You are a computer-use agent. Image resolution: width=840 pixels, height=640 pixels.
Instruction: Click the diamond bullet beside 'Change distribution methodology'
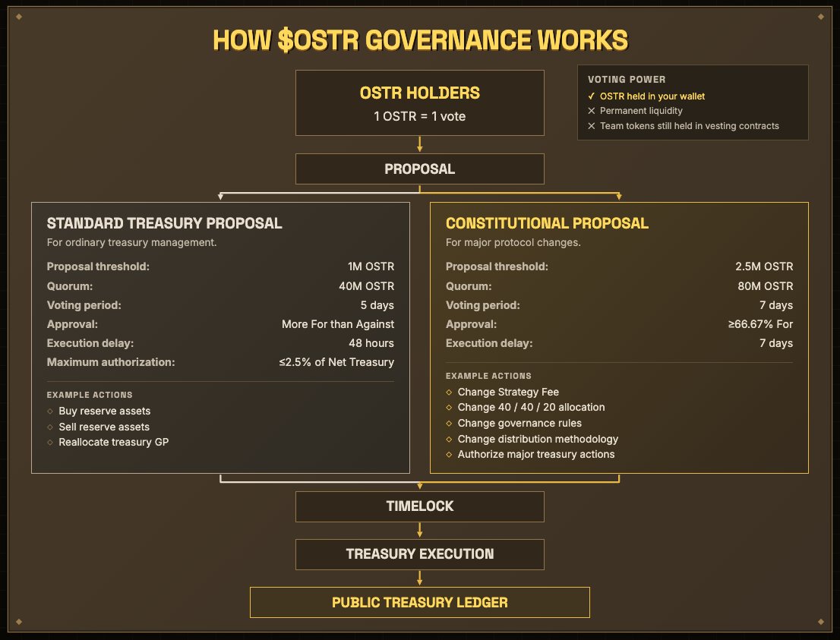(x=449, y=439)
